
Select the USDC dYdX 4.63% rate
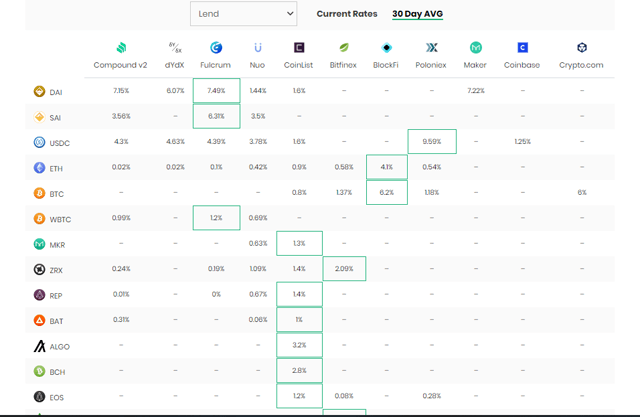(175, 142)
